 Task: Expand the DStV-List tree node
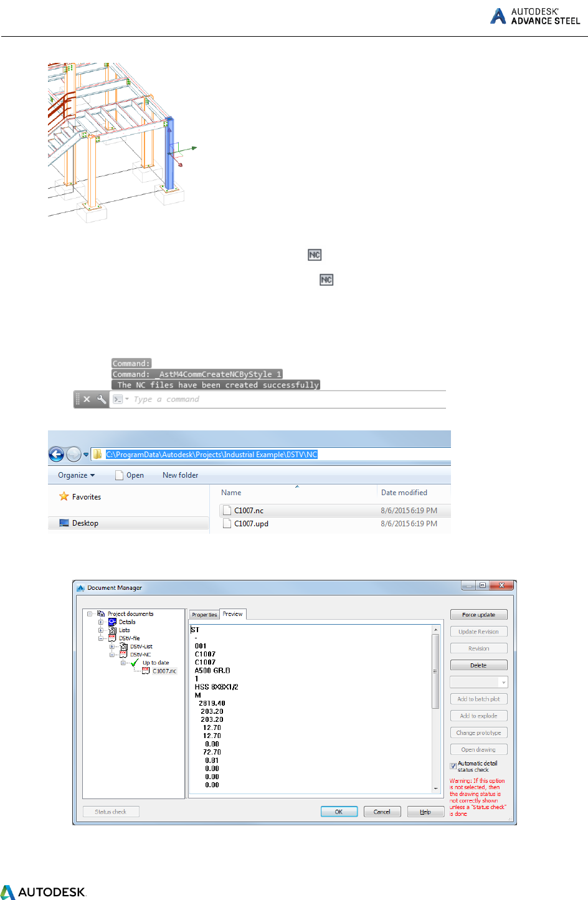point(112,647)
